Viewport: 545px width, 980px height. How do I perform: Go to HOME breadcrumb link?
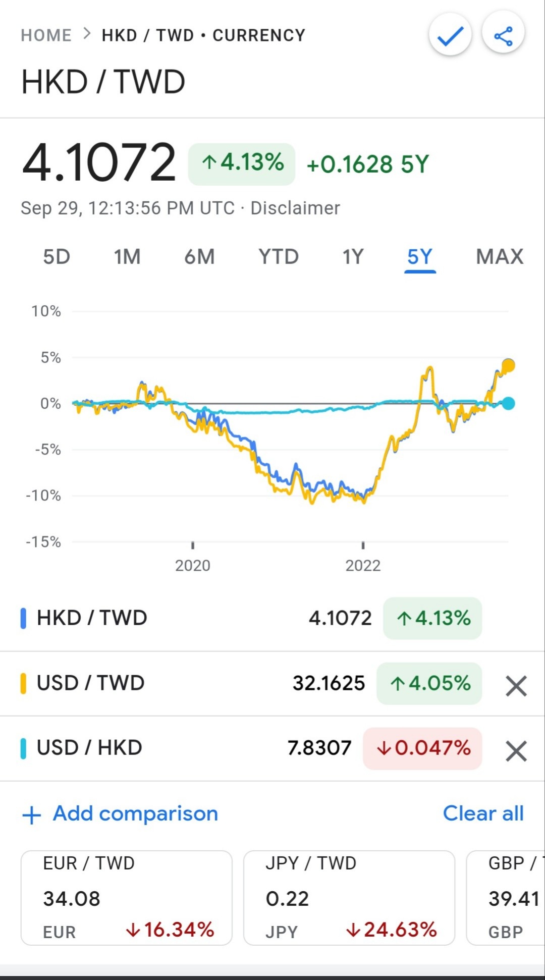[x=46, y=35]
